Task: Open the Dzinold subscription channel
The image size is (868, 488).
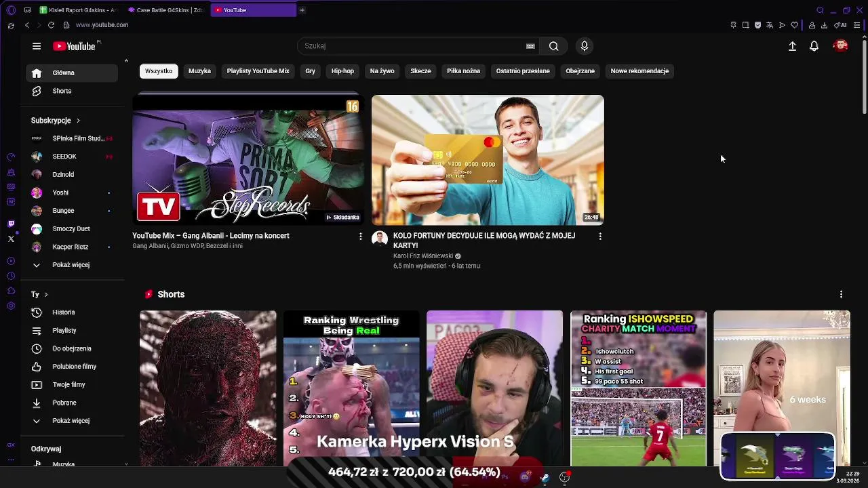Action: (x=72, y=175)
